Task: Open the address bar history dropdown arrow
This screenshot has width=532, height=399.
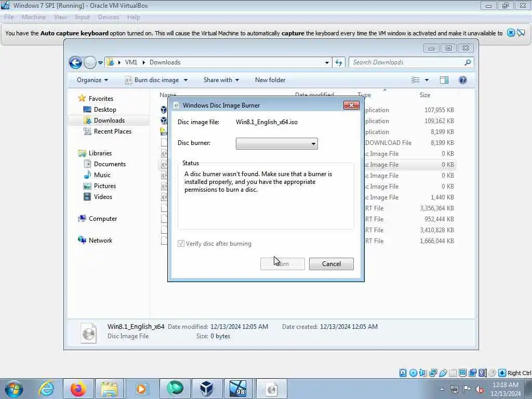Action: [x=327, y=62]
